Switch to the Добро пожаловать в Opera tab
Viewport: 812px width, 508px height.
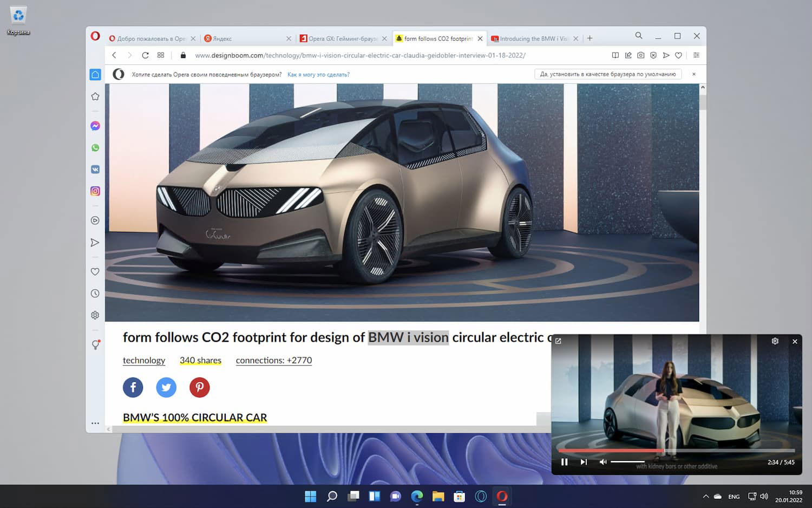tap(152, 38)
